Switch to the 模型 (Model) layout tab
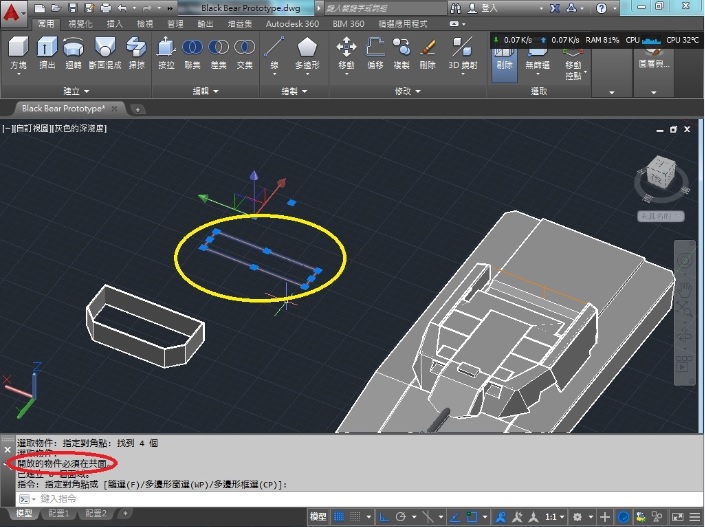The height and width of the screenshot is (527, 705). (24, 514)
